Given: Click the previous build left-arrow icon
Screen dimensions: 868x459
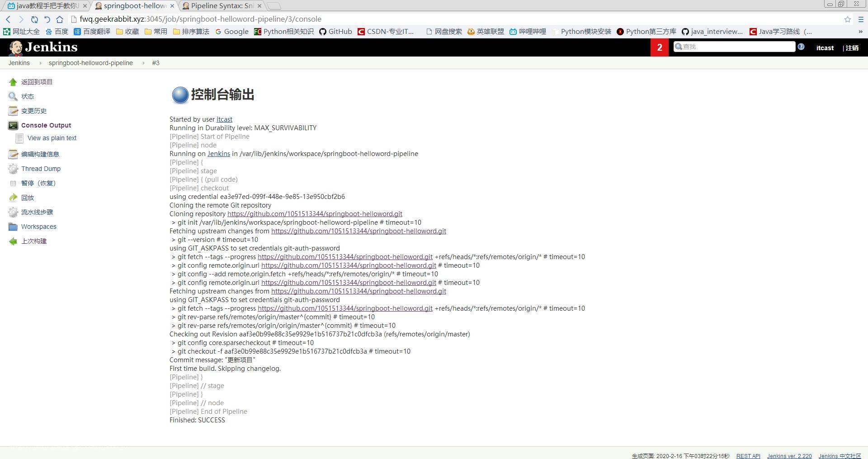Looking at the screenshot, I should [13, 241].
